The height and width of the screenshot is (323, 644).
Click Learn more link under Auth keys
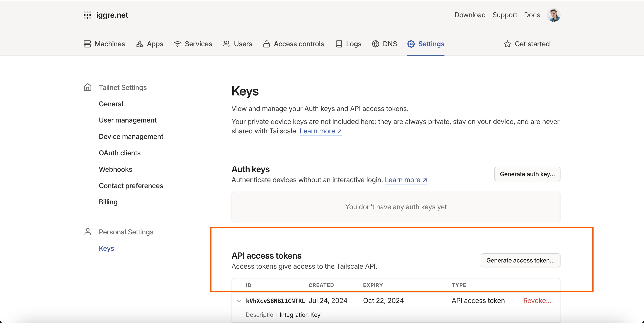(406, 180)
